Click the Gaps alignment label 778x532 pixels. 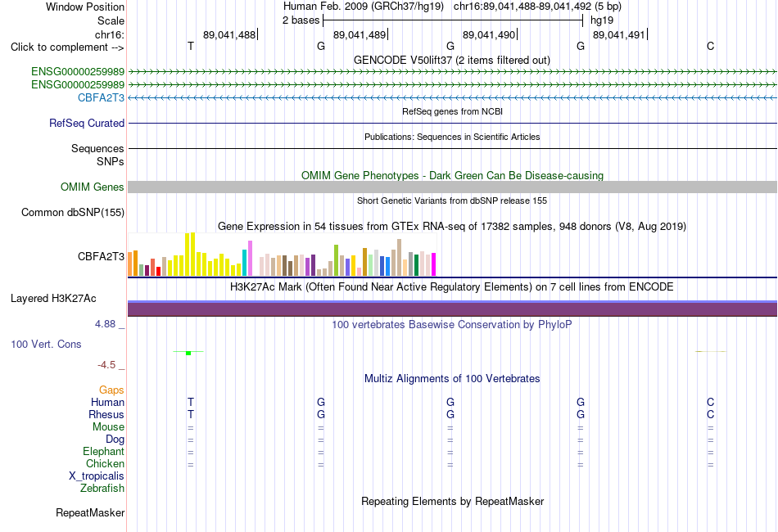111,390
